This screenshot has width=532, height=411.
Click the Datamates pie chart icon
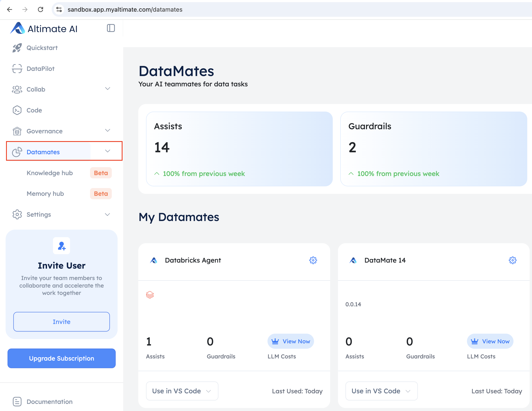17,152
